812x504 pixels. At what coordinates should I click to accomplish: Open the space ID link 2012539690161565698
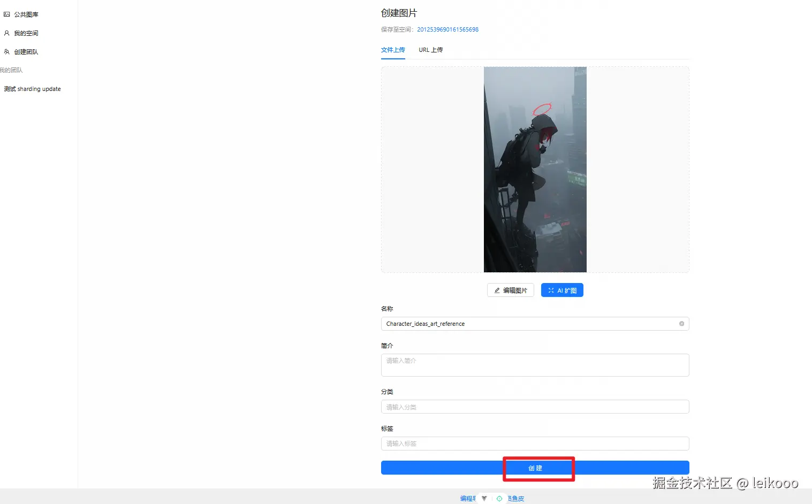coord(447,29)
